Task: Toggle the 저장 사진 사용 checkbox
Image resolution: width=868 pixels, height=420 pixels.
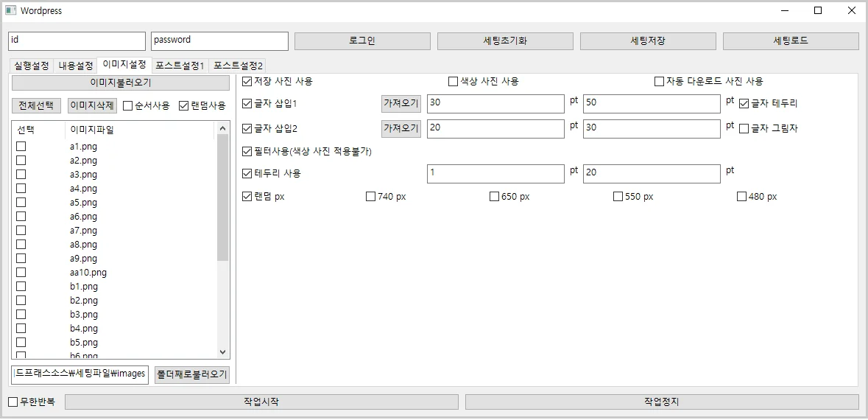Action: click(x=247, y=82)
